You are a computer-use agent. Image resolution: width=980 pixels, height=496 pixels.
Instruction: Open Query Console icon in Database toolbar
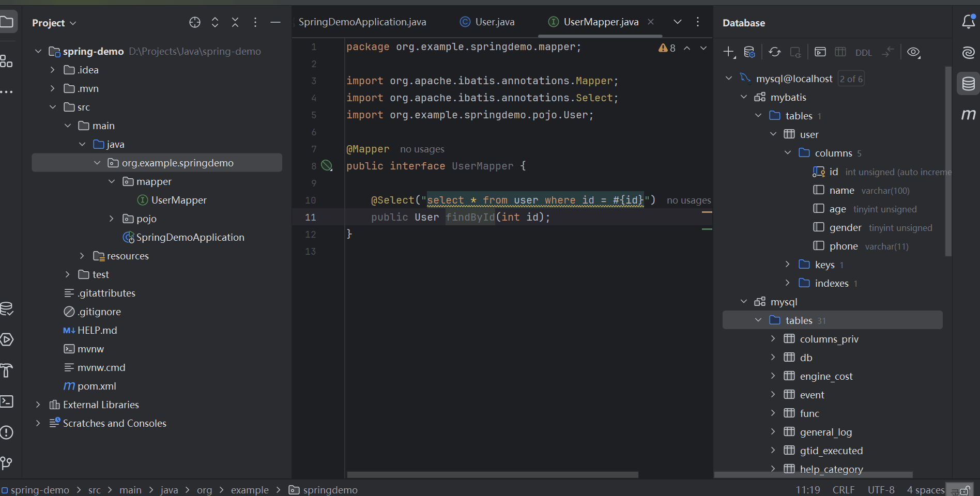tap(820, 52)
